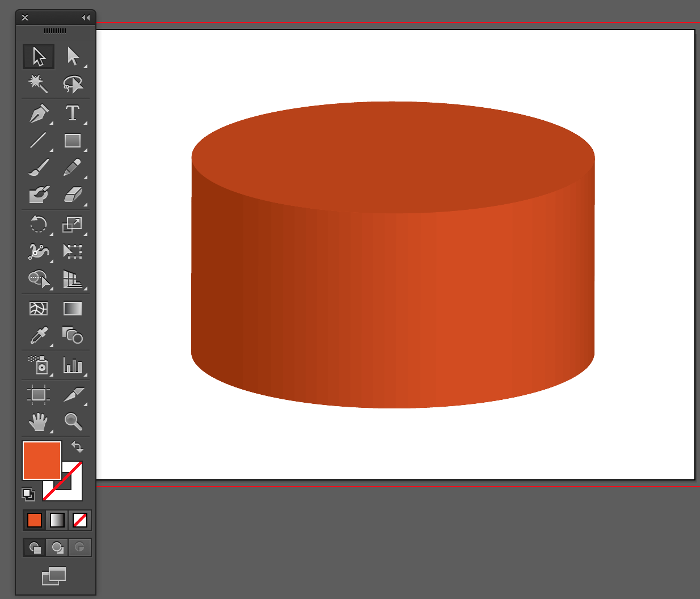Select the Paintbrush tool
700x599 pixels.
[39, 167]
